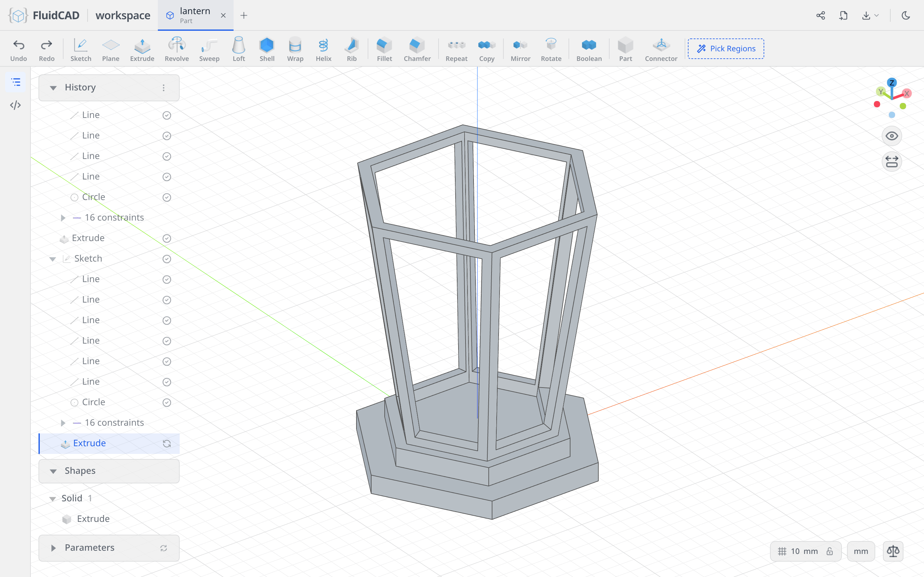The width and height of the screenshot is (924, 577).
Task: Collapse the History panel
Action: click(53, 88)
